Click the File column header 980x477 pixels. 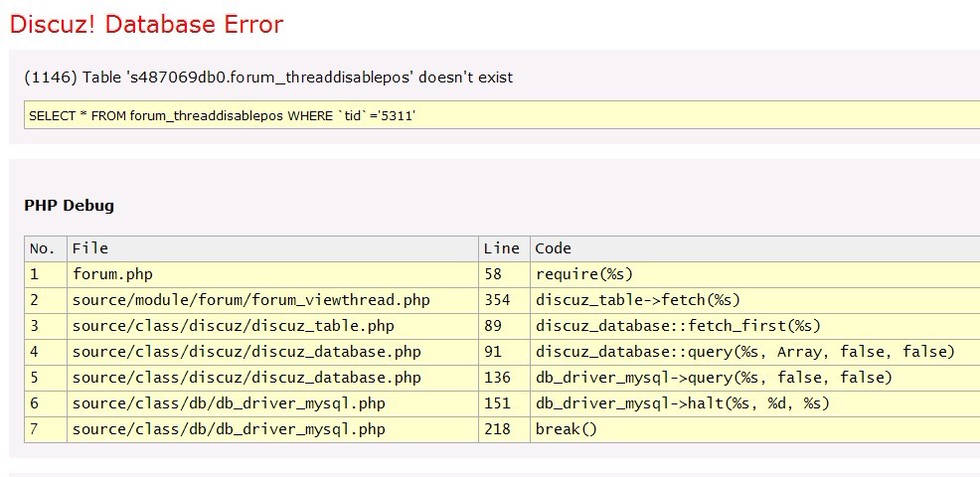(x=90, y=248)
